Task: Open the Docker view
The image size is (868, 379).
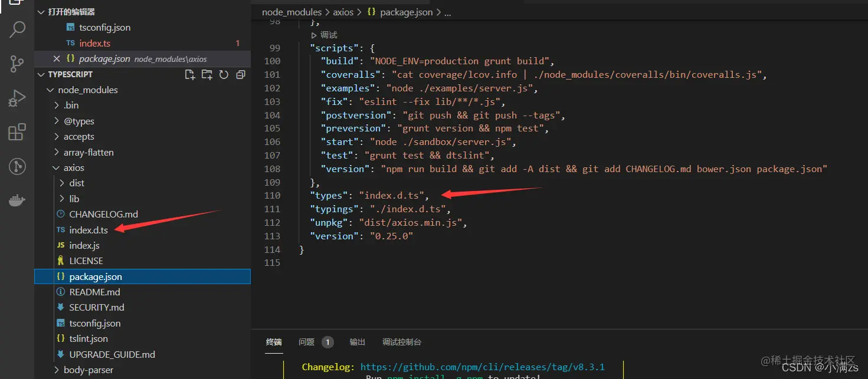Action: pyautogui.click(x=17, y=201)
